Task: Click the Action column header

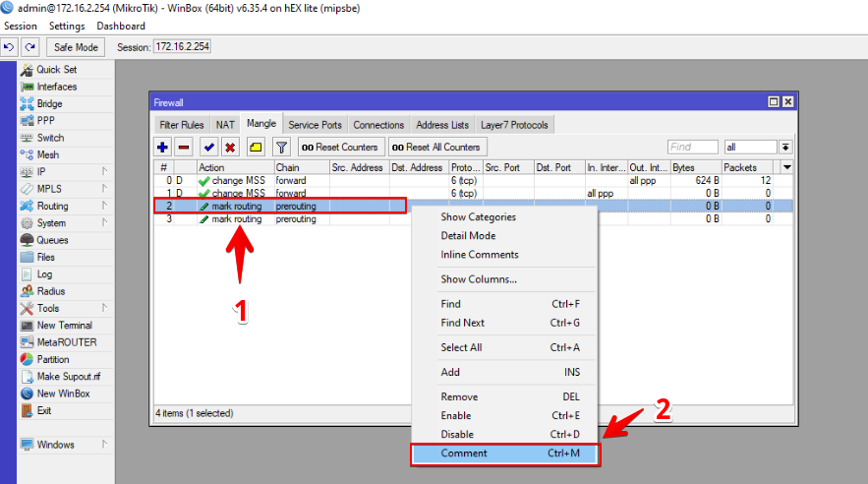Action: pyautogui.click(x=235, y=167)
